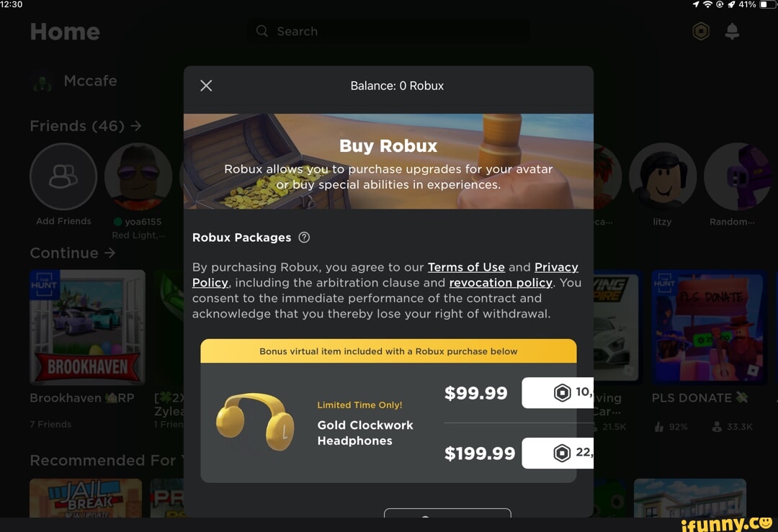778x532 pixels.
Task: Open the Mccafe profile avatar
Action: click(43, 81)
